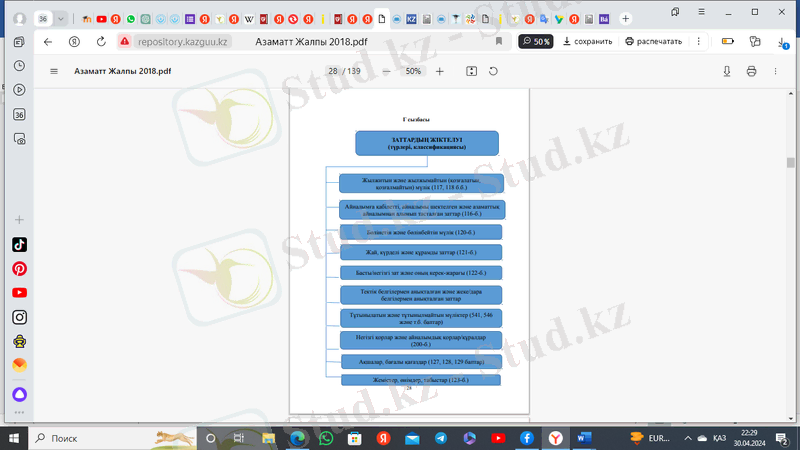Click the page number field showing 28
The height and width of the screenshot is (450, 800).
(331, 72)
